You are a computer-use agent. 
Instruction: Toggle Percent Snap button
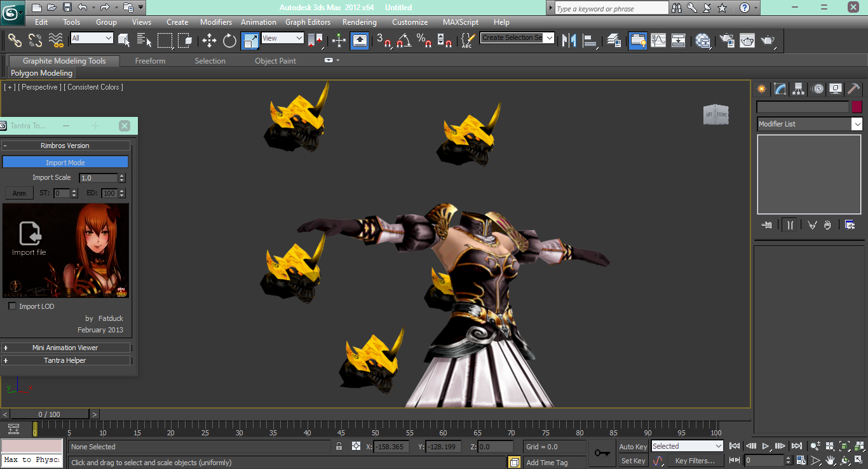tap(424, 40)
